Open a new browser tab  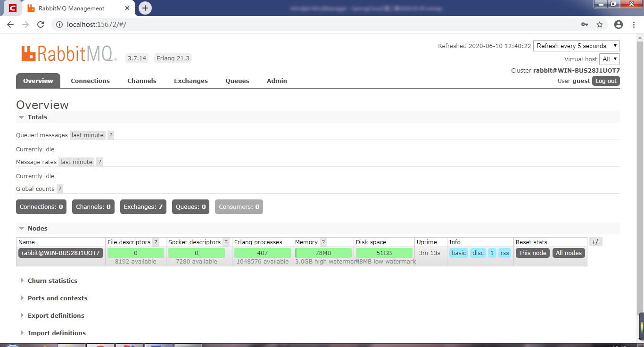(145, 8)
